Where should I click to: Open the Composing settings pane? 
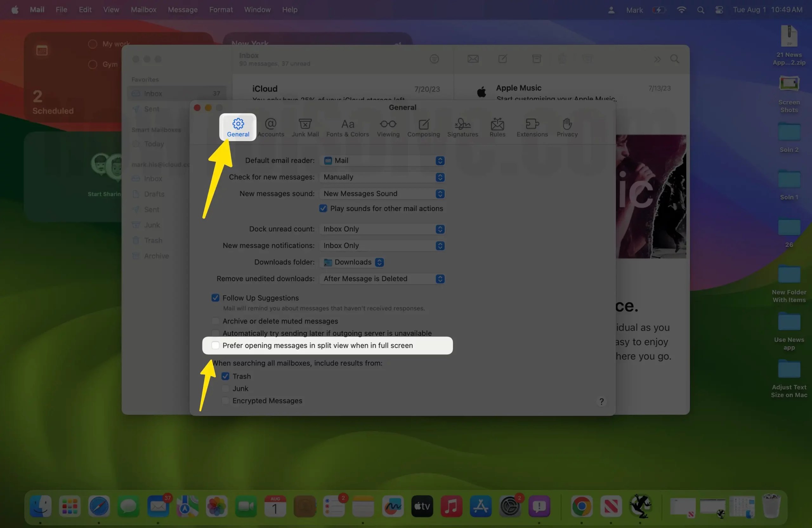coord(423,127)
